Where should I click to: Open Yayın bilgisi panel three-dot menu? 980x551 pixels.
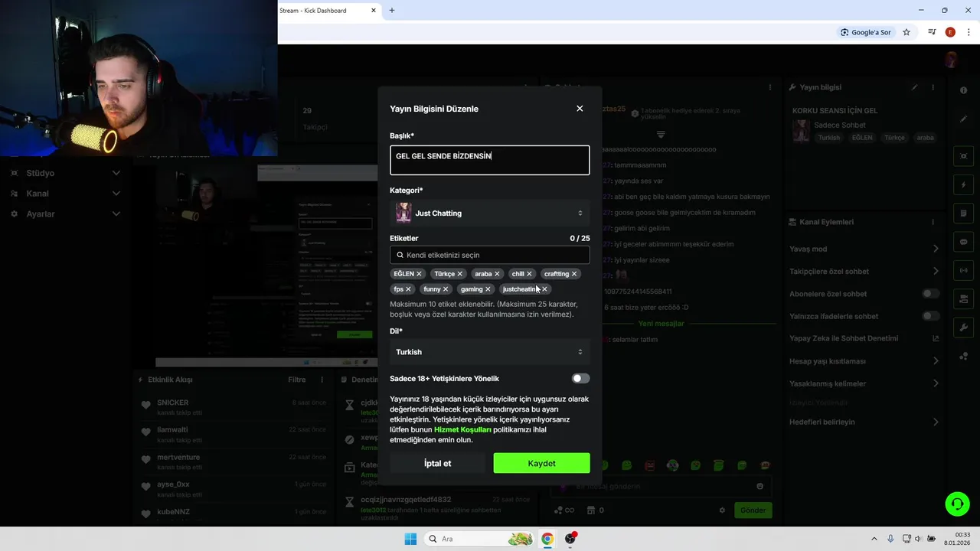933,87
